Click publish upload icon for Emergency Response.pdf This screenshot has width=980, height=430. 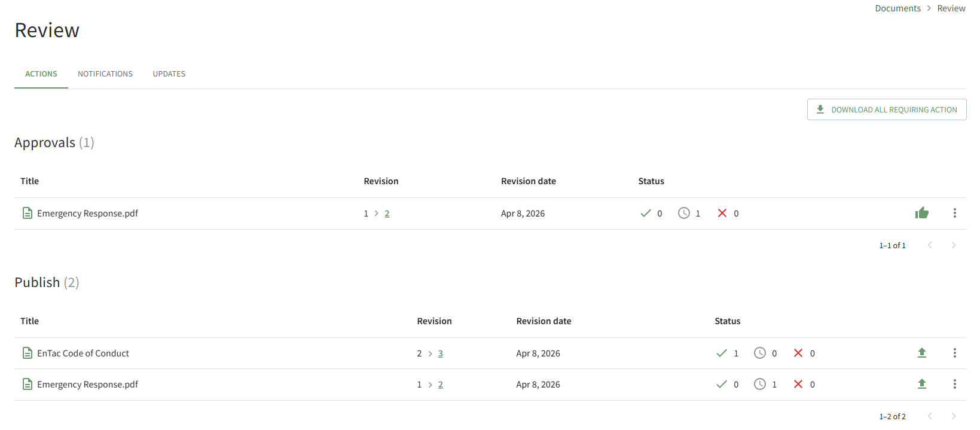(x=921, y=384)
